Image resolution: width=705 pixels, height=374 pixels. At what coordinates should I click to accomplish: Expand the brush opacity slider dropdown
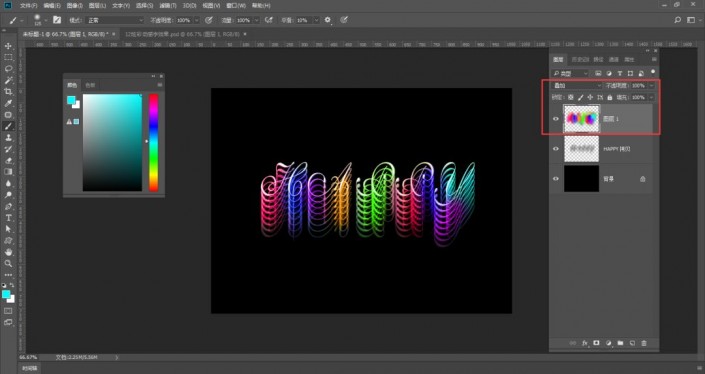point(196,20)
